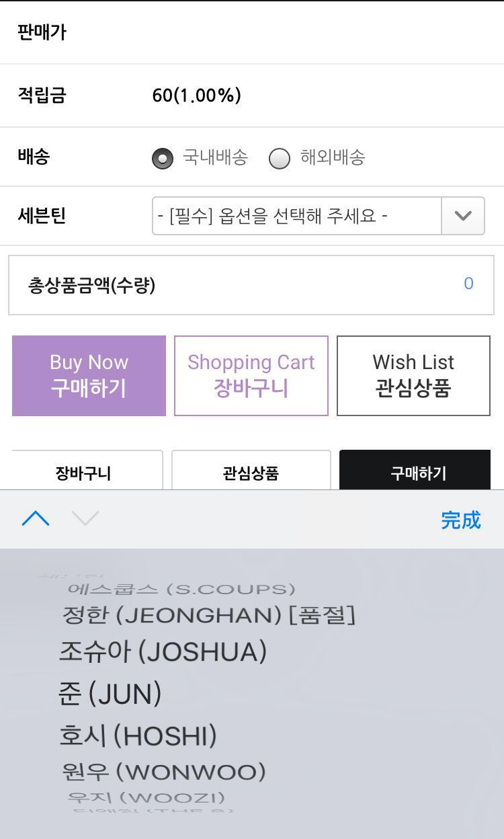Screen dimensions: 504x839
Task: Choose 조슈아 (JOSHUA) in the picker
Action: point(163,651)
